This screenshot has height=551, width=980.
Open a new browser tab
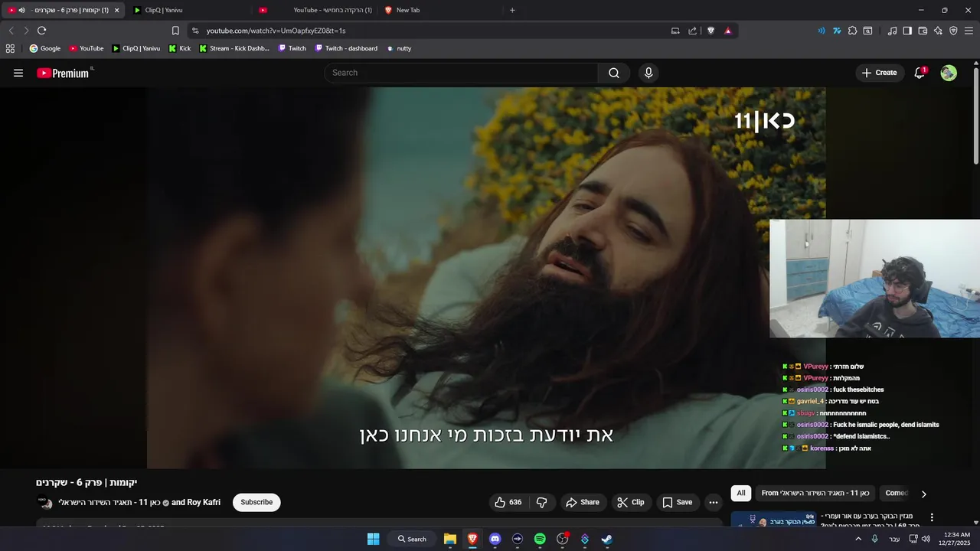click(x=512, y=10)
